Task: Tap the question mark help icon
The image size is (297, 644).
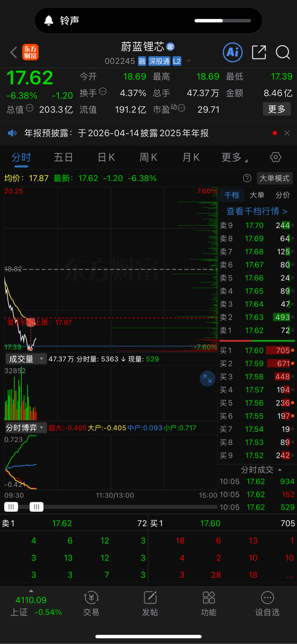Action: 247,178
